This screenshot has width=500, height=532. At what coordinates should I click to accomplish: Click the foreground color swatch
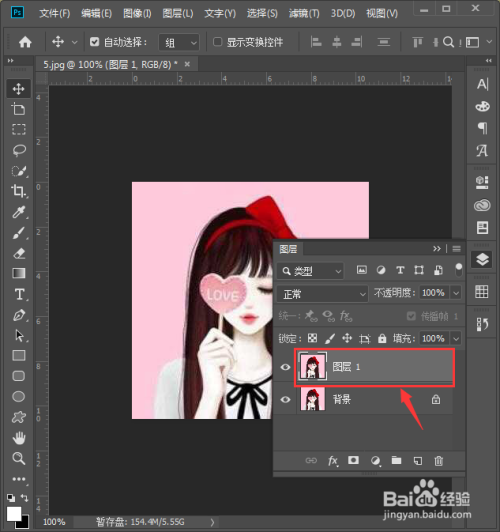tap(14, 514)
